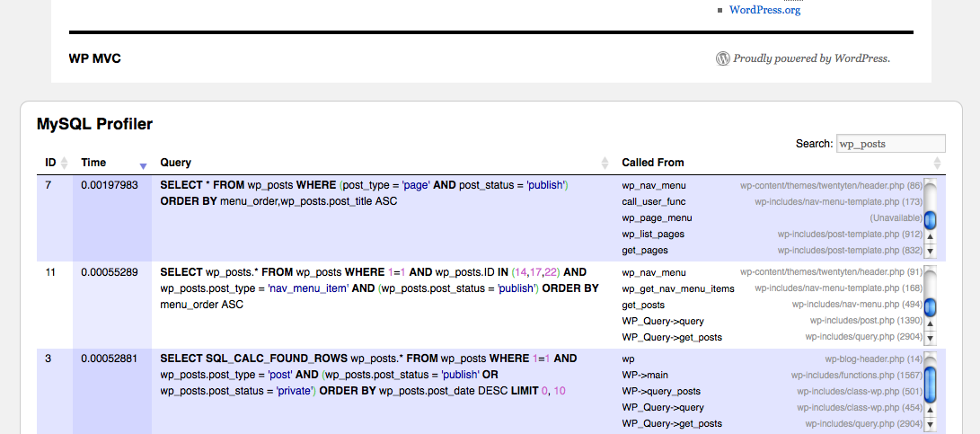
Task: Click 'wp_list_pages' call stack entry
Action: point(653,234)
